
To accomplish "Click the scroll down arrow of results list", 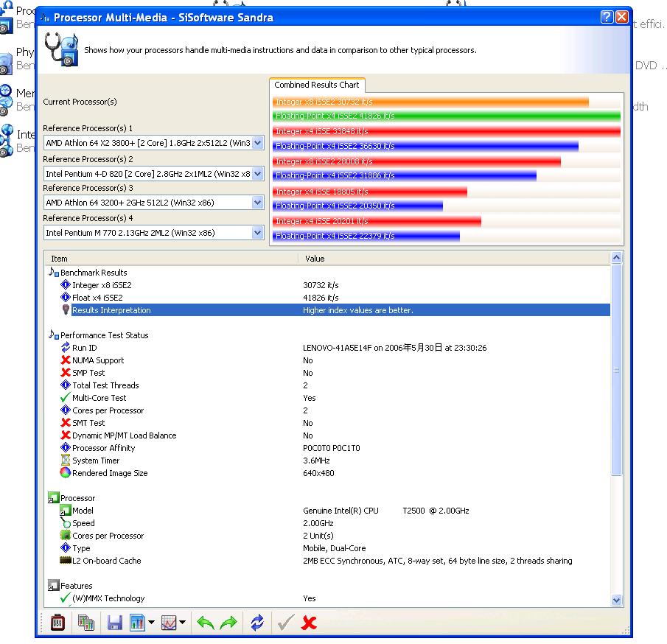I will (617, 600).
